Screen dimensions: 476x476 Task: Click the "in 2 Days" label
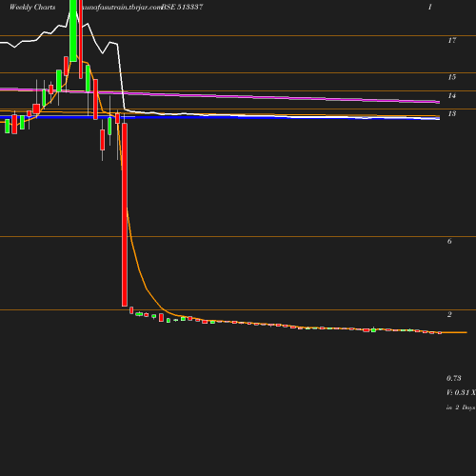(x=461, y=407)
